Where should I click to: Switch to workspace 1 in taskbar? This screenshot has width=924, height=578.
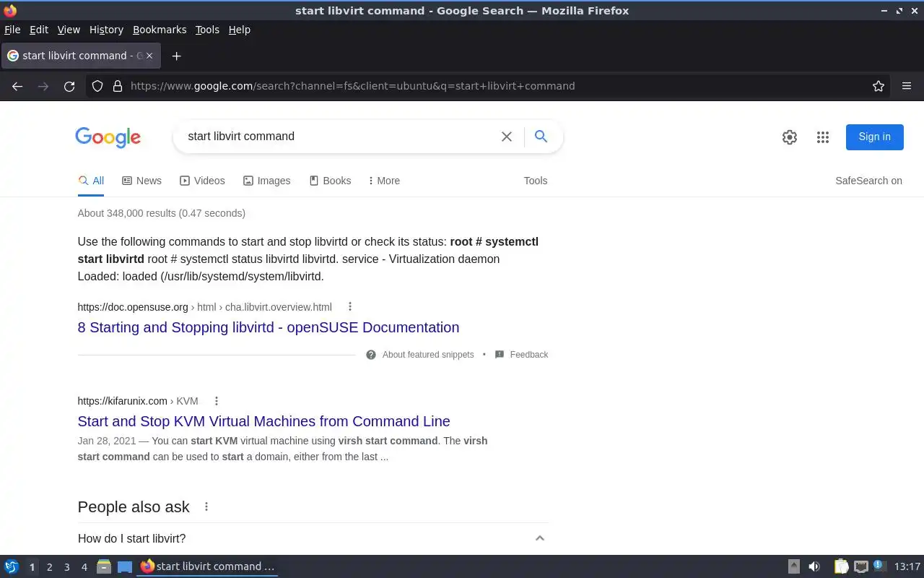point(32,567)
